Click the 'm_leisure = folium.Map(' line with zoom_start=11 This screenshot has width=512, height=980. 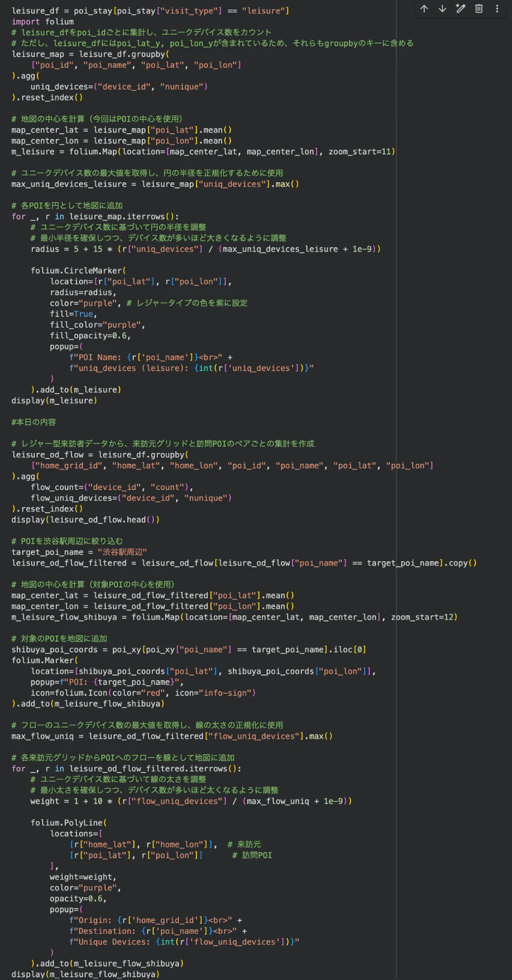point(204,152)
